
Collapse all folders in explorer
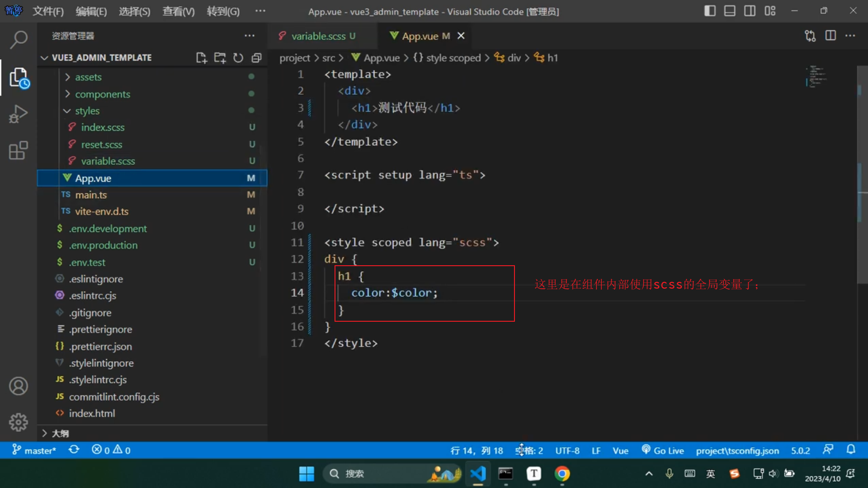tap(256, 58)
